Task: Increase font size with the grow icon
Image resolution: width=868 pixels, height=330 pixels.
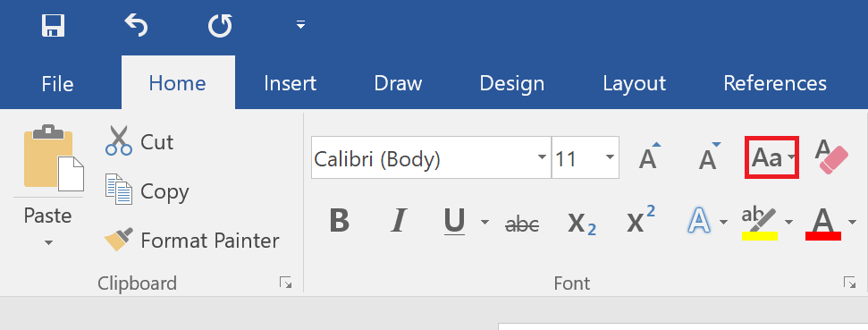Action: (649, 157)
